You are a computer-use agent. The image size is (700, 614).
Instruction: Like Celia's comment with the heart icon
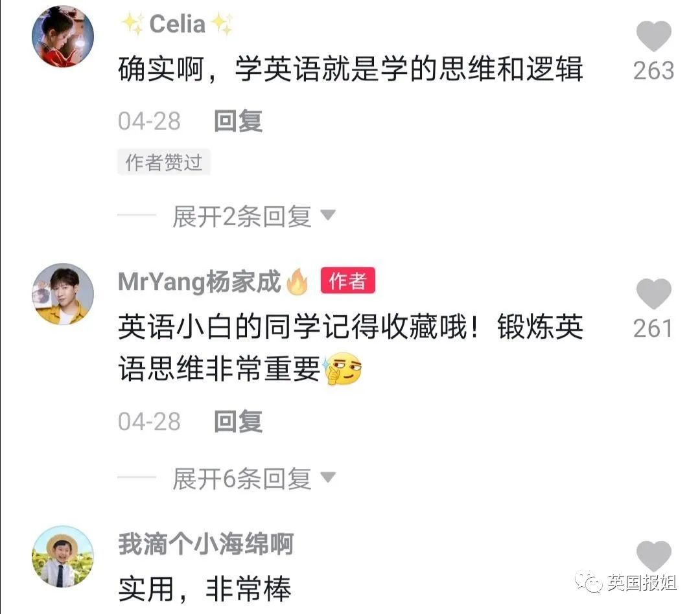(653, 36)
